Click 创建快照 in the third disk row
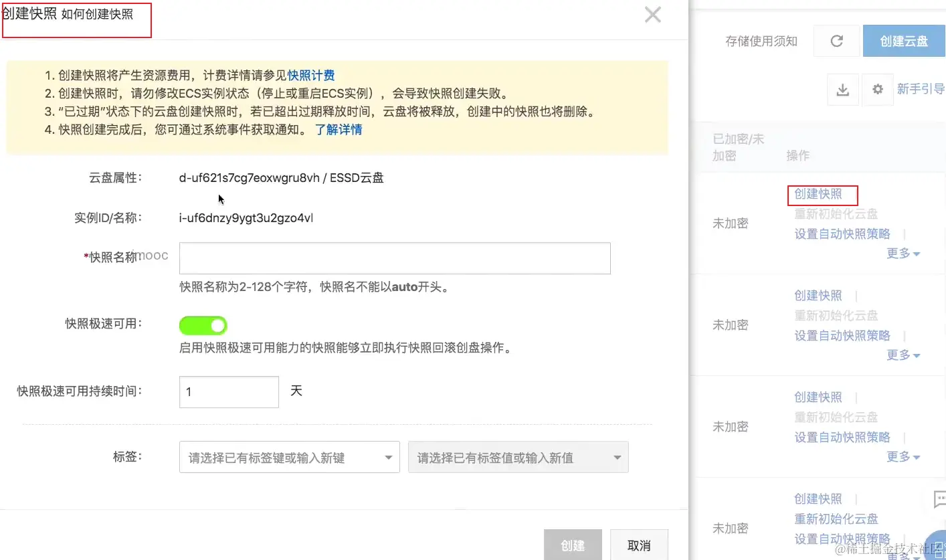Image resolution: width=946 pixels, height=560 pixels. (x=818, y=397)
